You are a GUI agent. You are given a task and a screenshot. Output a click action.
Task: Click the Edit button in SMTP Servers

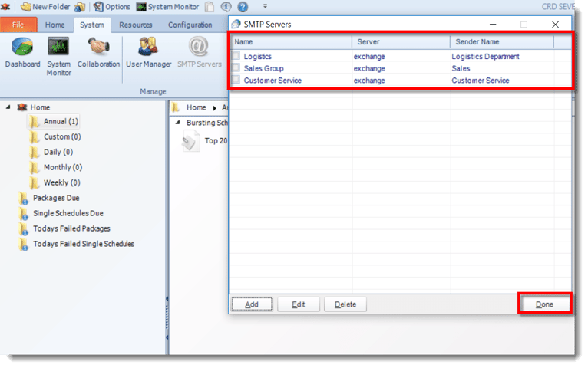point(299,304)
